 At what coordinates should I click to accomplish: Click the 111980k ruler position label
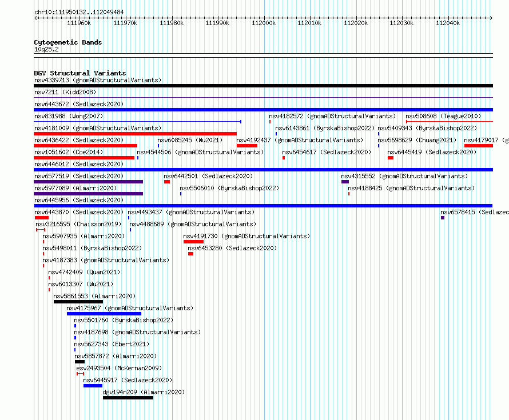(172, 23)
